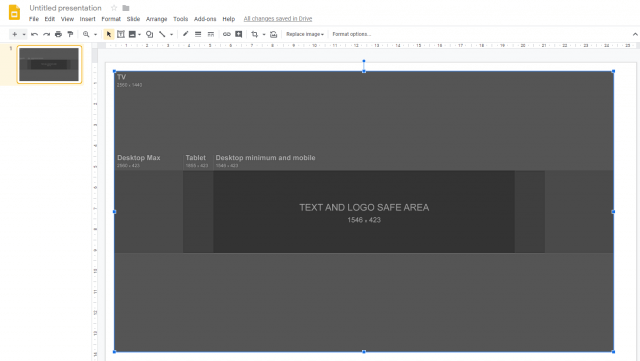Select the Paint format tool
The width and height of the screenshot is (640, 361).
(x=70, y=34)
